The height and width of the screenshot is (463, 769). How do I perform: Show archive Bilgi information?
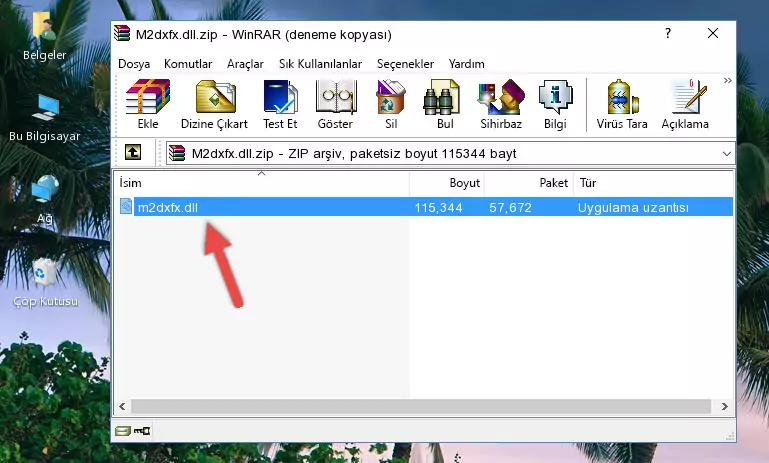click(555, 104)
